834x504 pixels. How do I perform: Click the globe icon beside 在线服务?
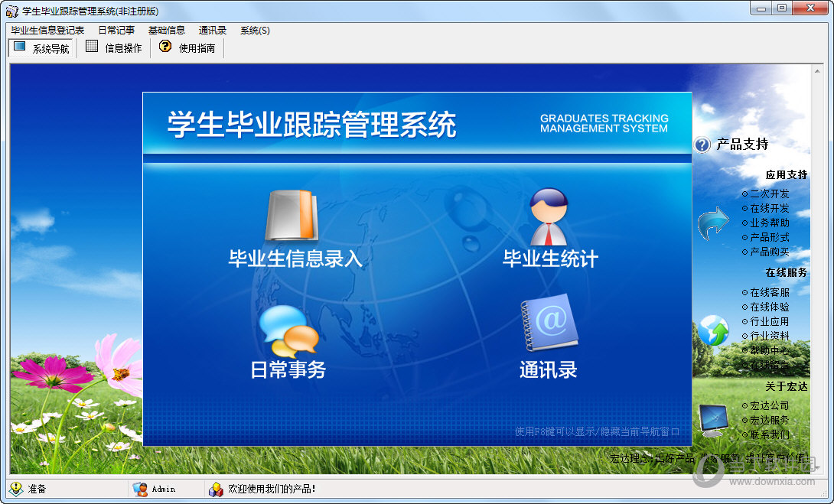pyautogui.click(x=713, y=330)
